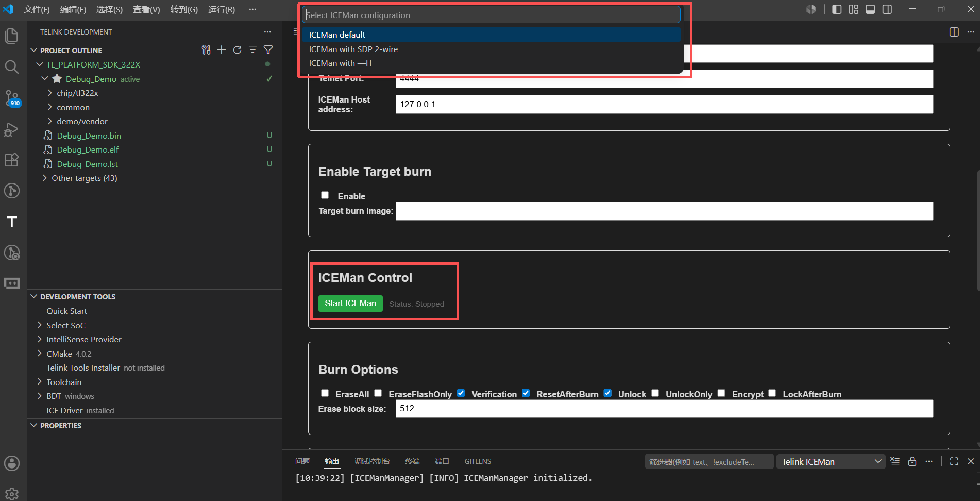Enable the Target burn checkbox
Viewport: 980px width, 501px height.
pos(325,195)
